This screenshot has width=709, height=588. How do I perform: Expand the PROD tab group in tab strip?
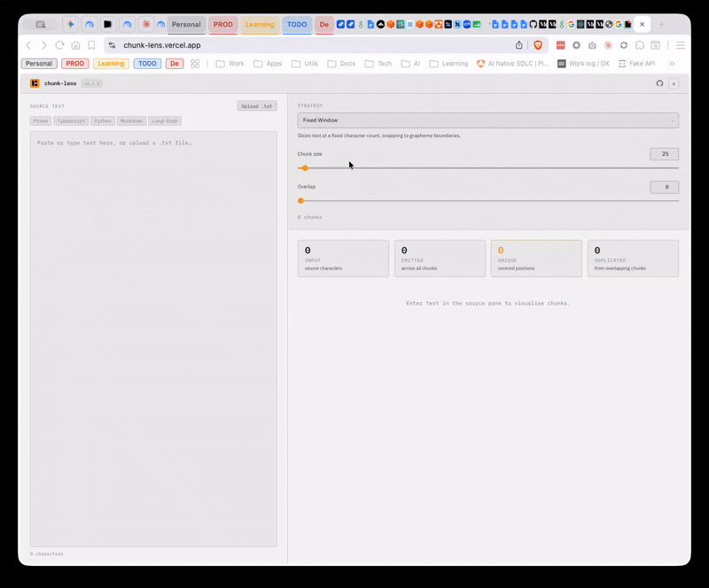click(223, 25)
